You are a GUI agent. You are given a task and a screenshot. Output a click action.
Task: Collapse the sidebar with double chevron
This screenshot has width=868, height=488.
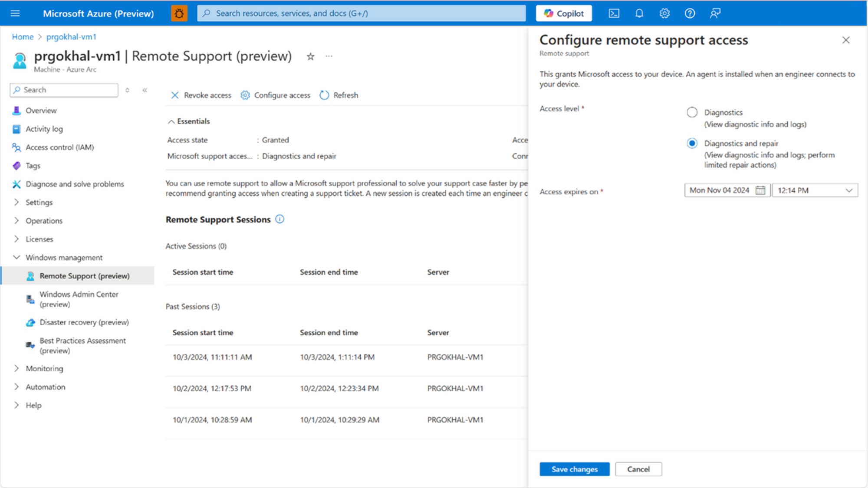(x=145, y=90)
